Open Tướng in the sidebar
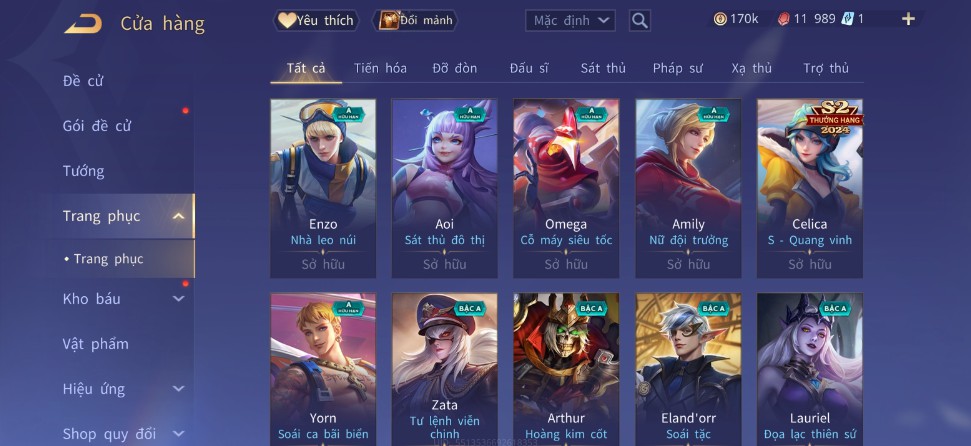 coord(84,171)
